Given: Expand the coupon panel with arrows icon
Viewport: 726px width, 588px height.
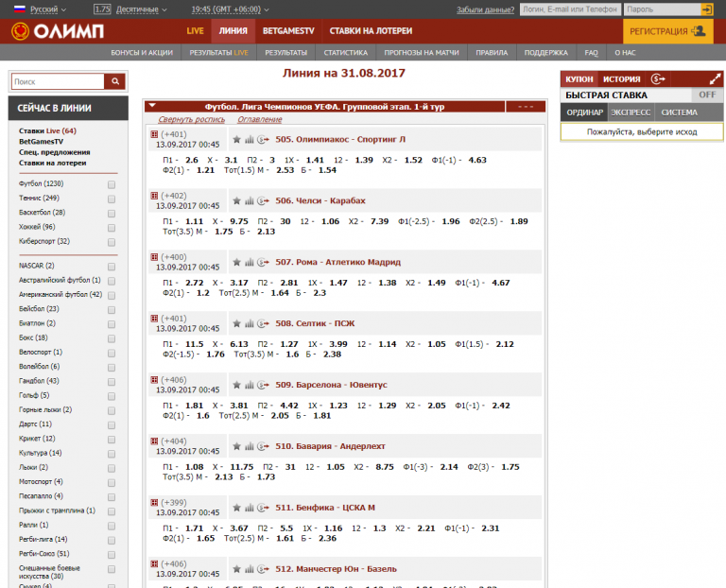Looking at the screenshot, I should 716,79.
